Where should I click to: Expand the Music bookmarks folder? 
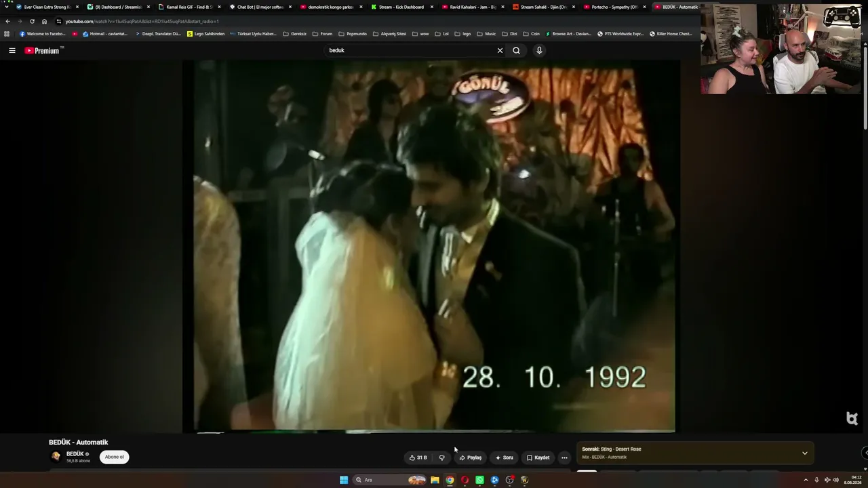486,34
